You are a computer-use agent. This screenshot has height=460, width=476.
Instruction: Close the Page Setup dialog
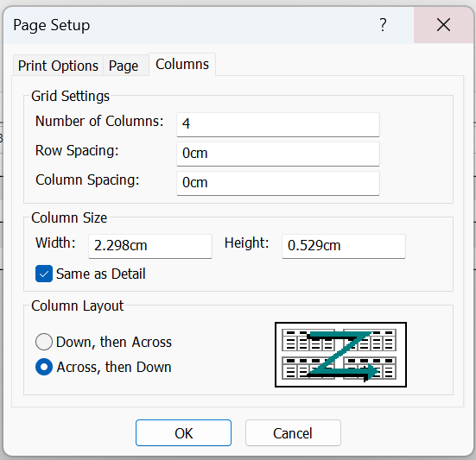tap(443, 25)
